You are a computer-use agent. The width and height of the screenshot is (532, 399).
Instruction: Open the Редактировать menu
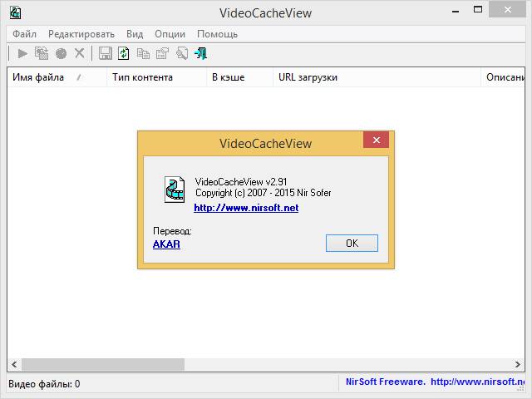tap(81, 34)
